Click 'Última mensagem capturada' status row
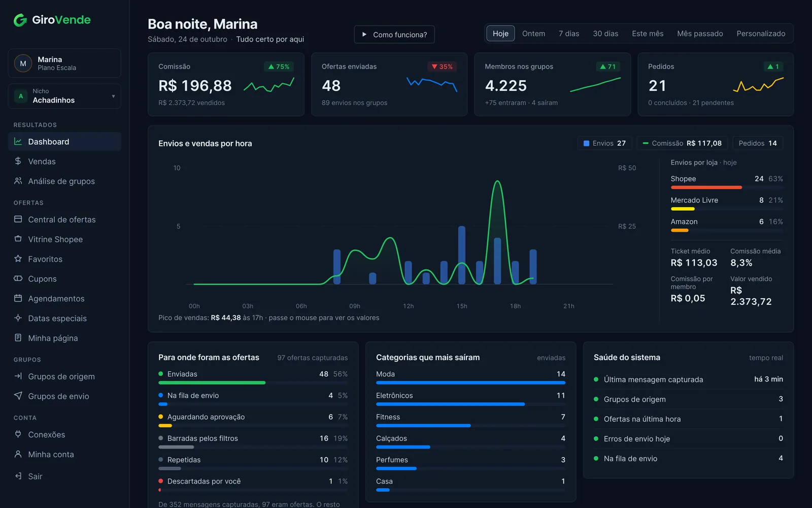 688,379
